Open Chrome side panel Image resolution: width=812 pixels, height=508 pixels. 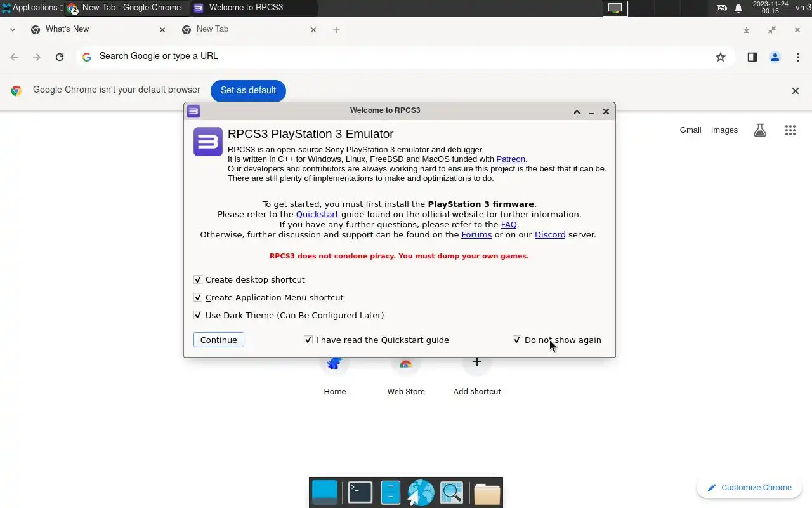752,57
